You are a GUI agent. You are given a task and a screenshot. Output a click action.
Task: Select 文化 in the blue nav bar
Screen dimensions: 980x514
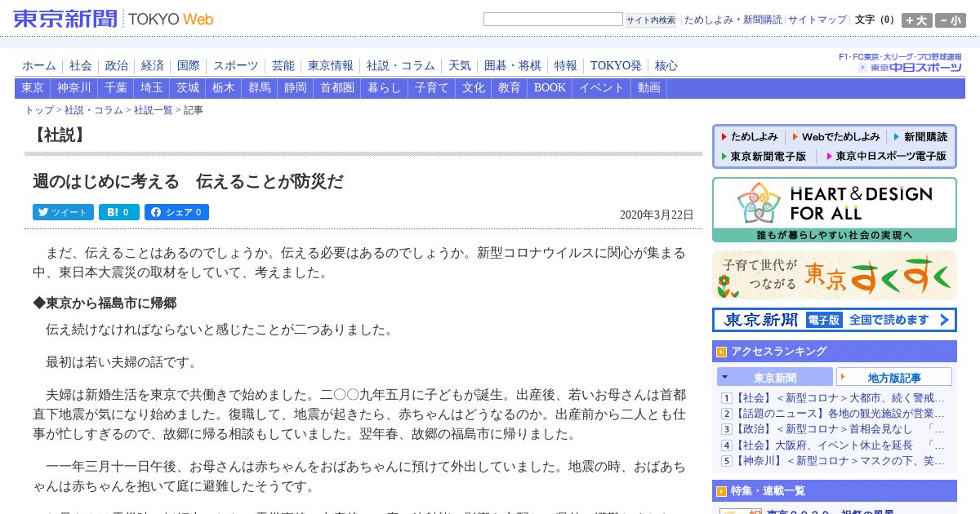[x=474, y=88]
